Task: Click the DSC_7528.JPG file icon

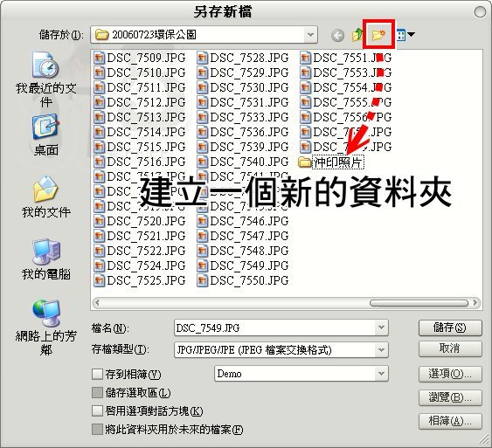Action: 202,58
